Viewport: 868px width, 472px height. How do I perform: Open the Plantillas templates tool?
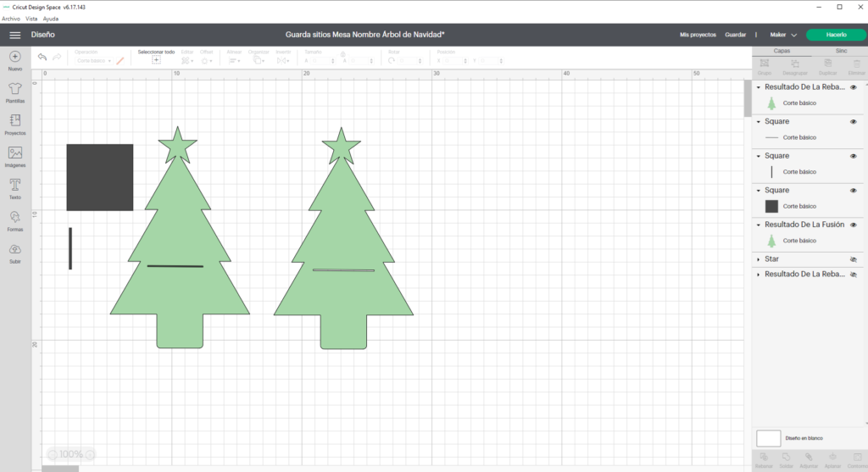15,93
